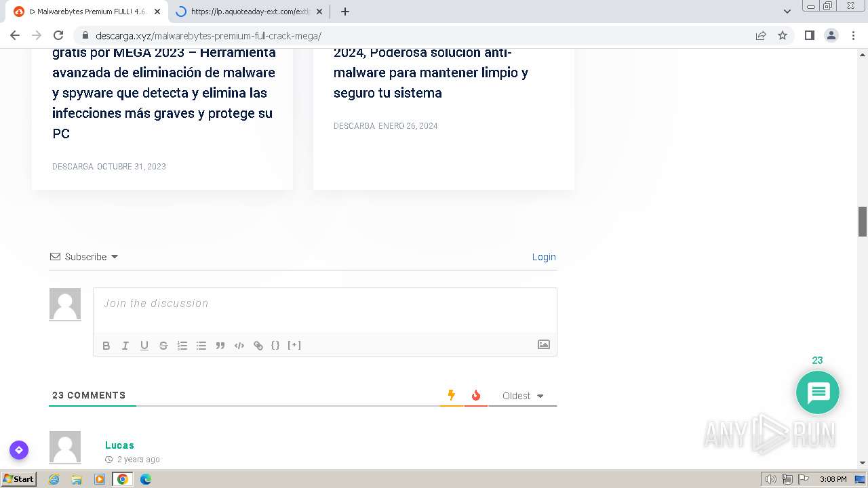Share this page icon in address bar
This screenshot has width=868, height=488.
click(761, 35)
